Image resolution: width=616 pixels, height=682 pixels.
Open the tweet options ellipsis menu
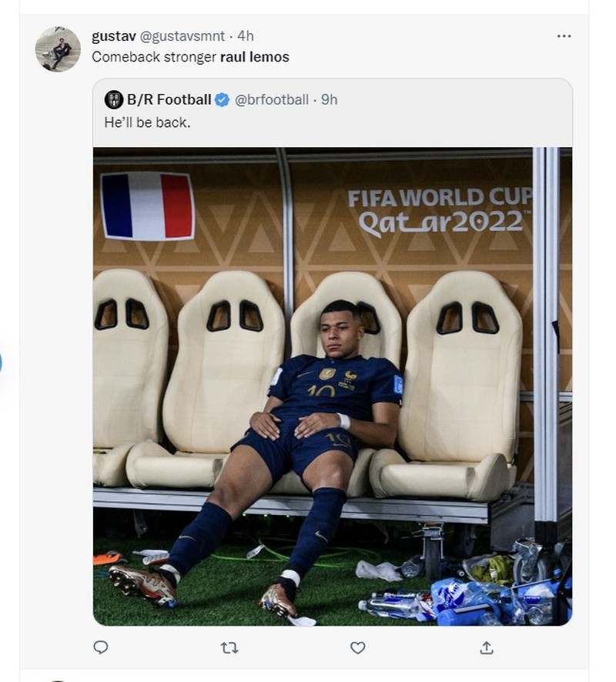[564, 35]
